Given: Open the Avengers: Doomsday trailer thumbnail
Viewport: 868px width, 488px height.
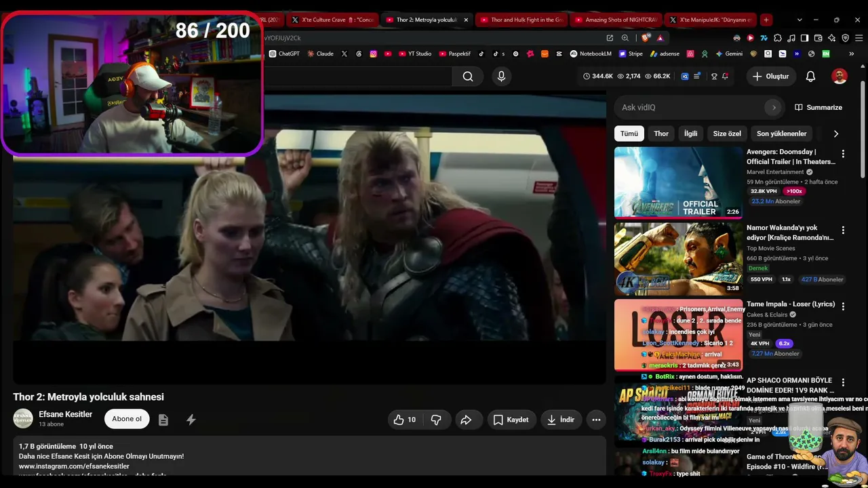Looking at the screenshot, I should pyautogui.click(x=678, y=182).
